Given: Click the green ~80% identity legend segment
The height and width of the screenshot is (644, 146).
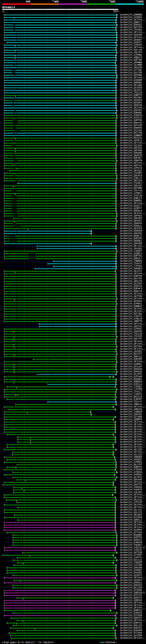Looking at the screenshot, I should (101, 4).
